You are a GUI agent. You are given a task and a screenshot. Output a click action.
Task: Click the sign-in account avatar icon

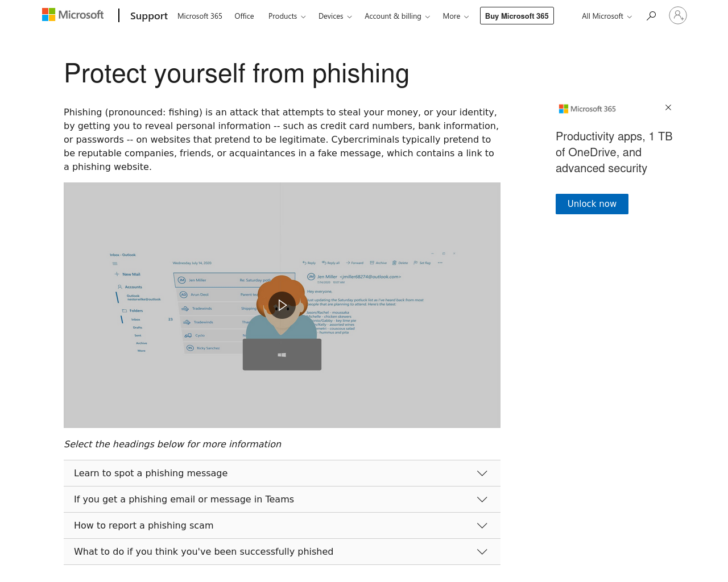[x=678, y=15]
